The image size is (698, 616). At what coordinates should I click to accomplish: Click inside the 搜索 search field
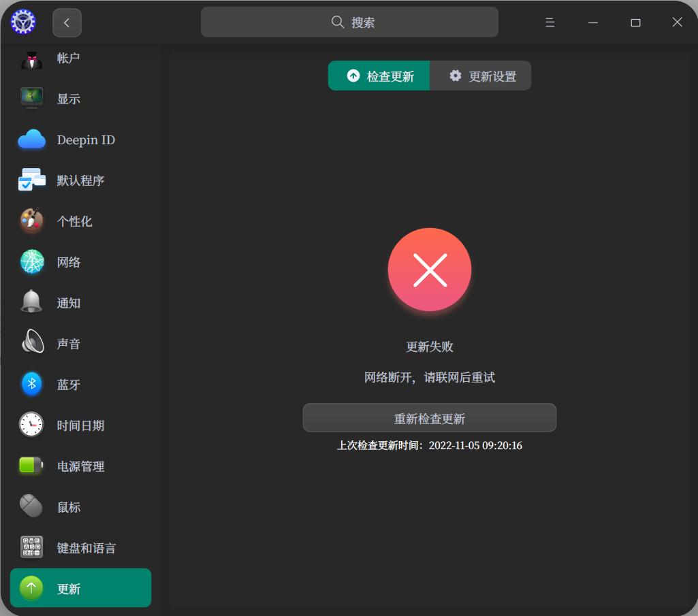[349, 22]
